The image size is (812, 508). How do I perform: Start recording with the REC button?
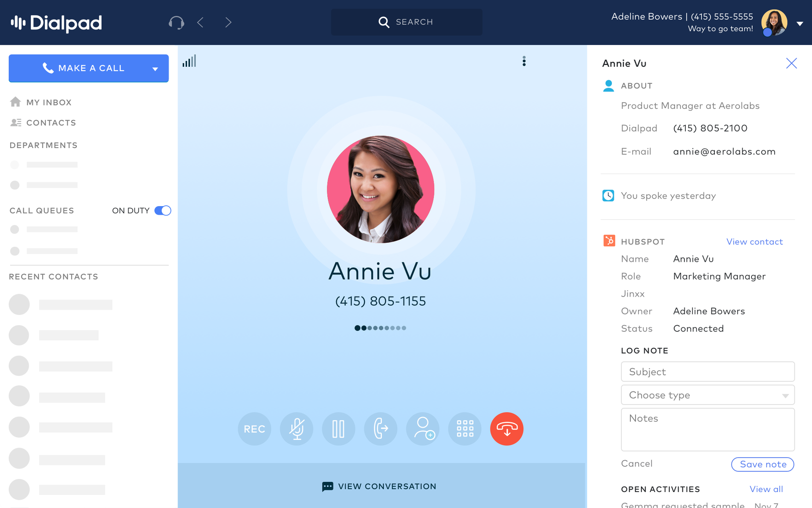[x=254, y=429]
